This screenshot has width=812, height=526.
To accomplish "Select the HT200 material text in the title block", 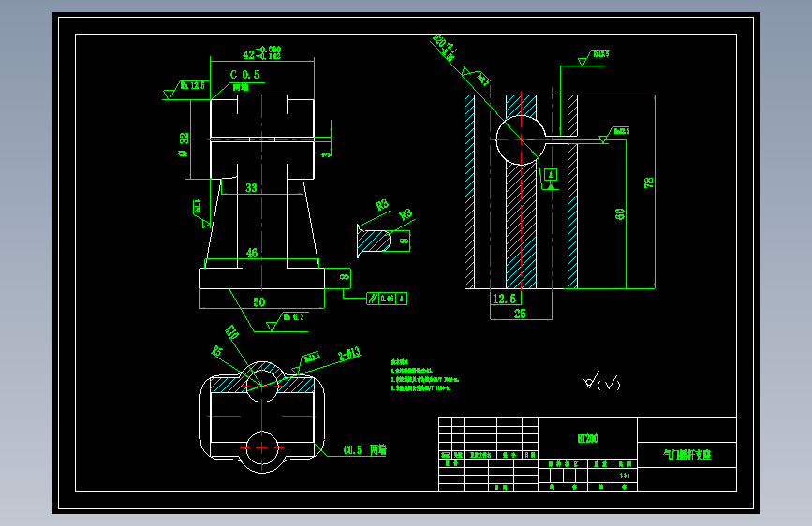I will point(587,439).
